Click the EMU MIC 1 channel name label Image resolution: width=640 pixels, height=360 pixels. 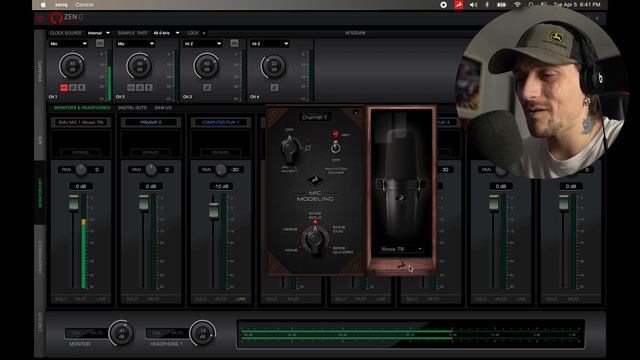pos(81,122)
